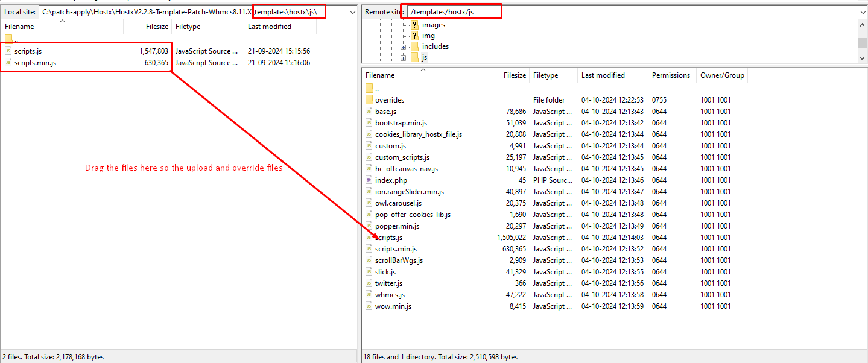Click the whmcs.js file icon in remote list
The width and height of the screenshot is (868, 363).
370,295
